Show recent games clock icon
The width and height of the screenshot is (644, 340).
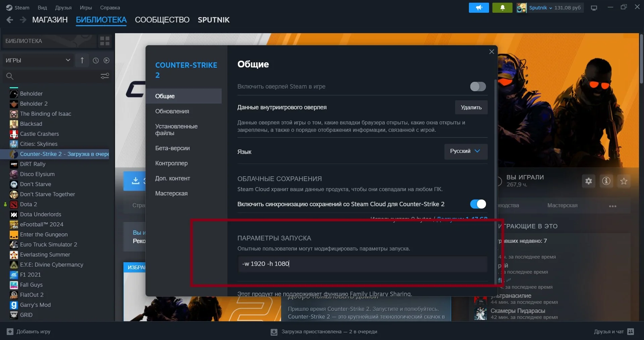coord(96,60)
